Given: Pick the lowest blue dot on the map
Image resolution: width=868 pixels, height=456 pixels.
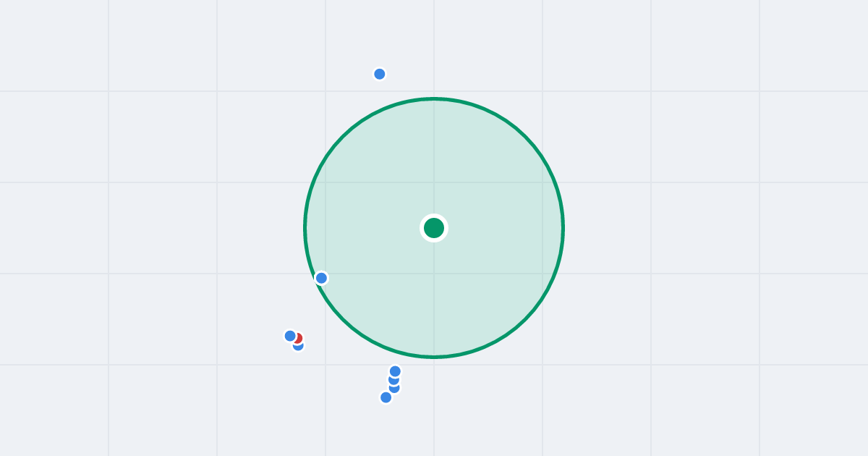Looking at the screenshot, I should (386, 397).
